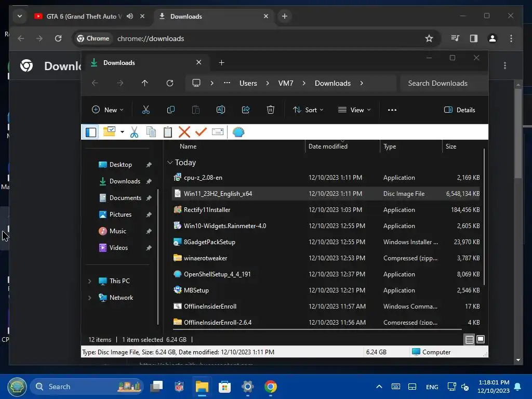Image resolution: width=532 pixels, height=399 pixels.
Task: Open Chrome three-dot main menu
Action: click(511, 38)
